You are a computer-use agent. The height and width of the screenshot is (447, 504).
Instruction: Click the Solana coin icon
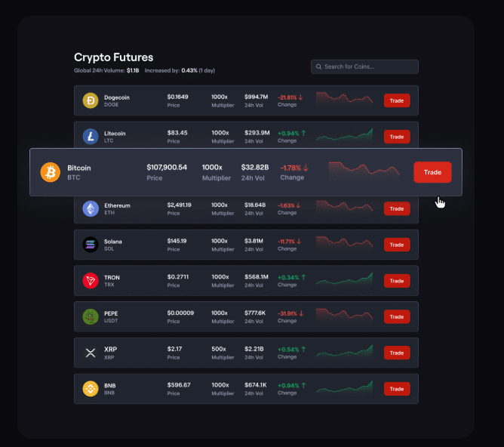pos(91,245)
